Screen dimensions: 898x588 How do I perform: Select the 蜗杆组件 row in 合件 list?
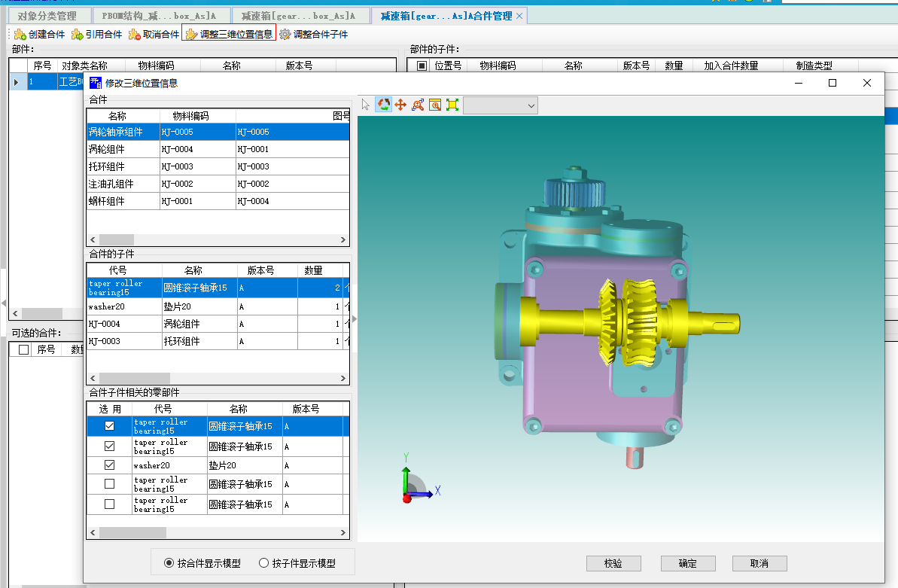pos(107,201)
